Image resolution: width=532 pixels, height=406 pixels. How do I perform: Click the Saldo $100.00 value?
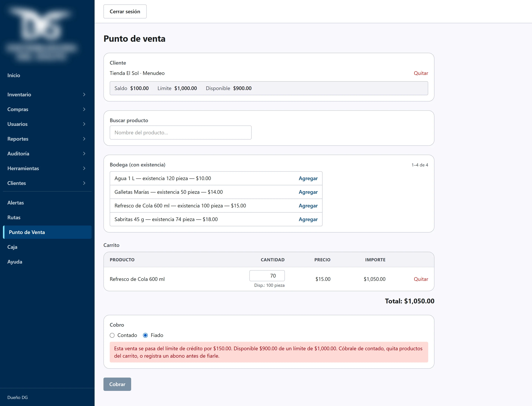(x=139, y=88)
